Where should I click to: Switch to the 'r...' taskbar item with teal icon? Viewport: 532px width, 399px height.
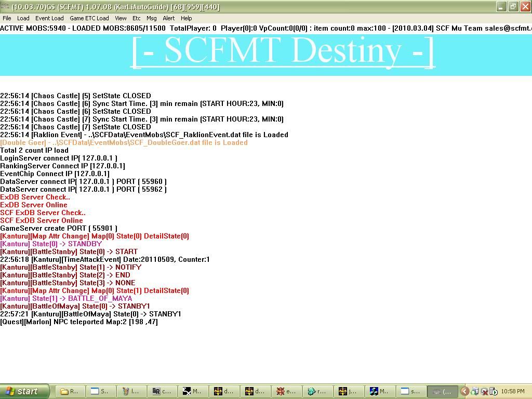[317, 391]
